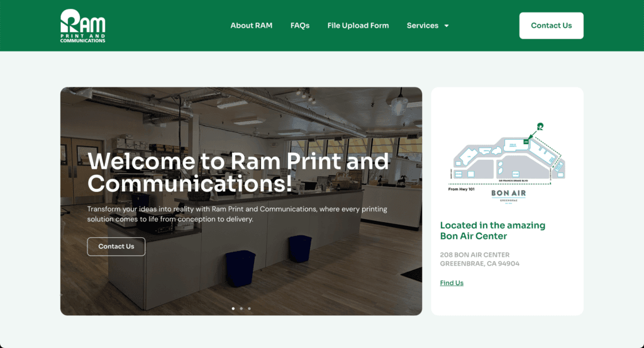This screenshot has height=348, width=644.
Task: Click the green Ram marker on map
Action: pos(540,126)
